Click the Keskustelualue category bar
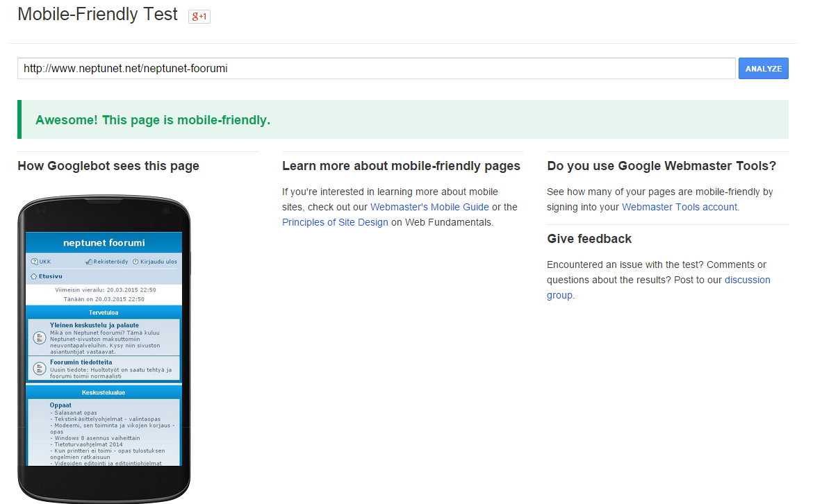 104,392
